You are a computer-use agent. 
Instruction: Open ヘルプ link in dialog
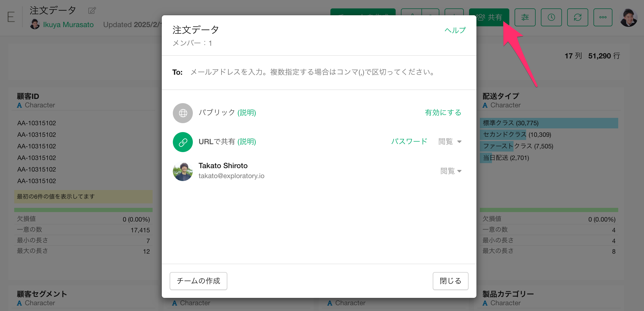coord(455,30)
